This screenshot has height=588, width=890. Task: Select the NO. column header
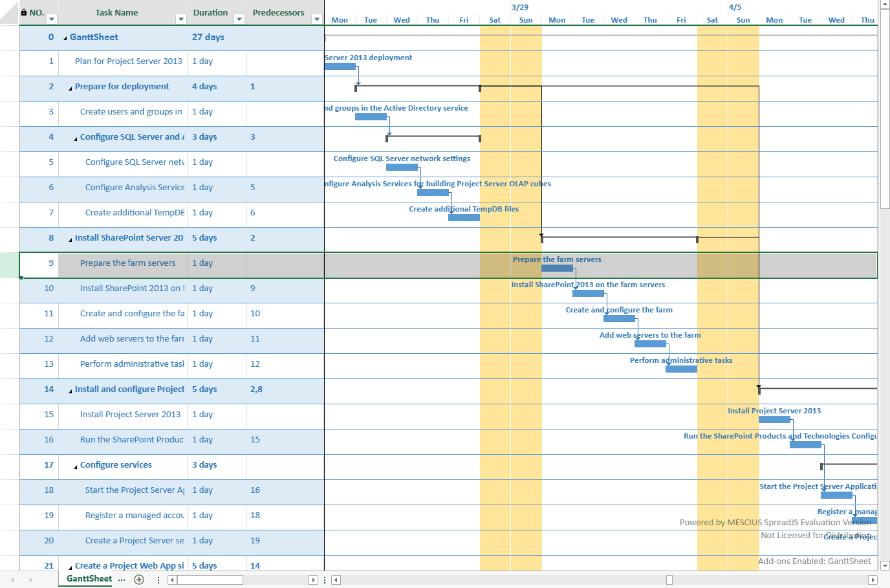tap(39, 13)
